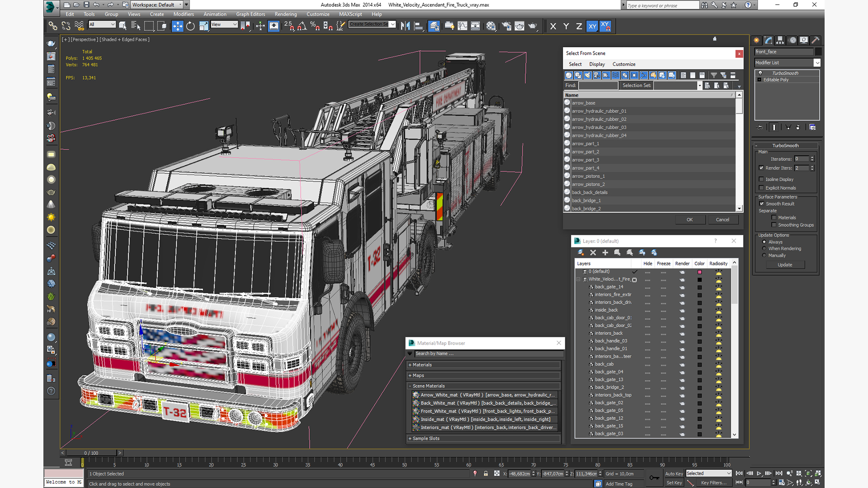Enable the Isoline Display checkbox
Image resolution: width=868 pixels, height=488 pixels.
tap(761, 179)
